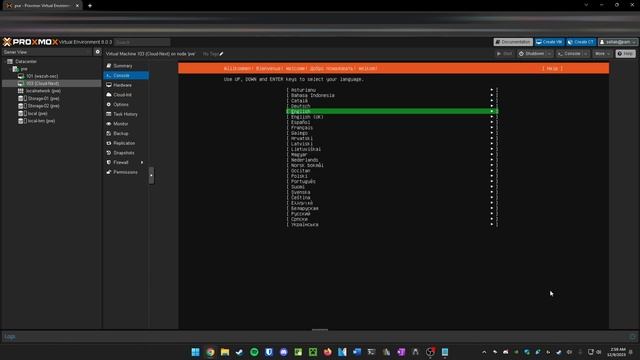Open Chrome from the taskbar
640x360 pixels.
[210, 352]
